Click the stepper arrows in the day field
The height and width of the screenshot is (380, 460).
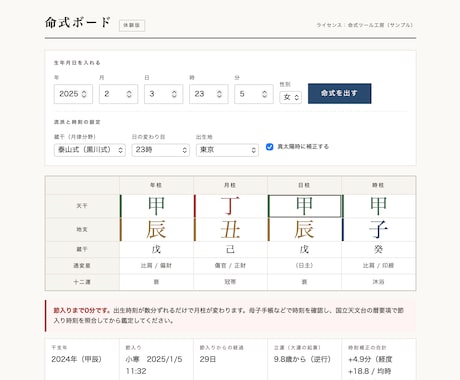pyautogui.click(x=174, y=94)
